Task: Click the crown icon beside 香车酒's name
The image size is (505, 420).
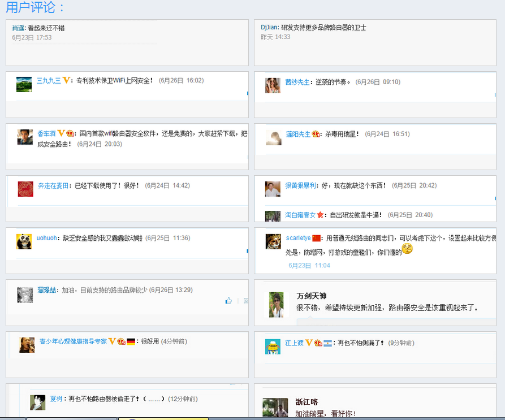Action: coord(70,133)
